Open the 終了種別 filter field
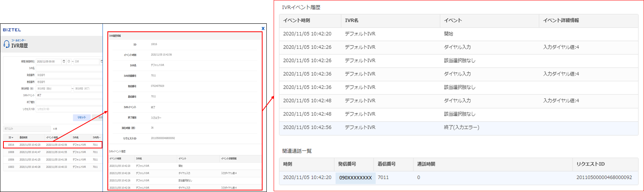Viewport: 644px width, 192px height. pos(69,102)
